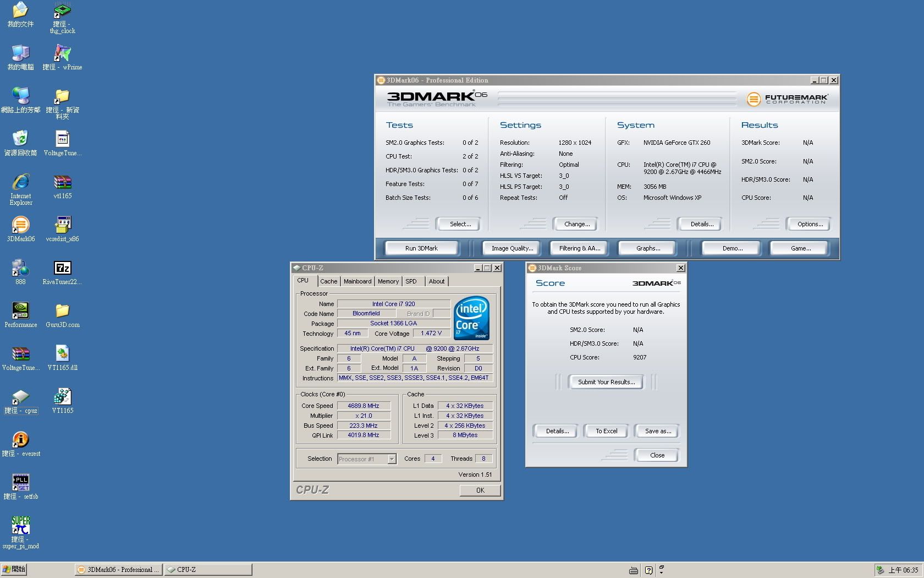
Task: Launch the everest shortcut icon
Action: 20,440
